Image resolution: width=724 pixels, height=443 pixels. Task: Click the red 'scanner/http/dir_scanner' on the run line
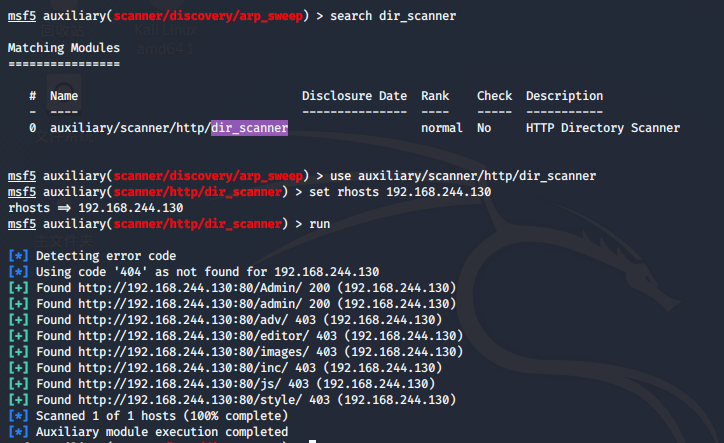197,225
